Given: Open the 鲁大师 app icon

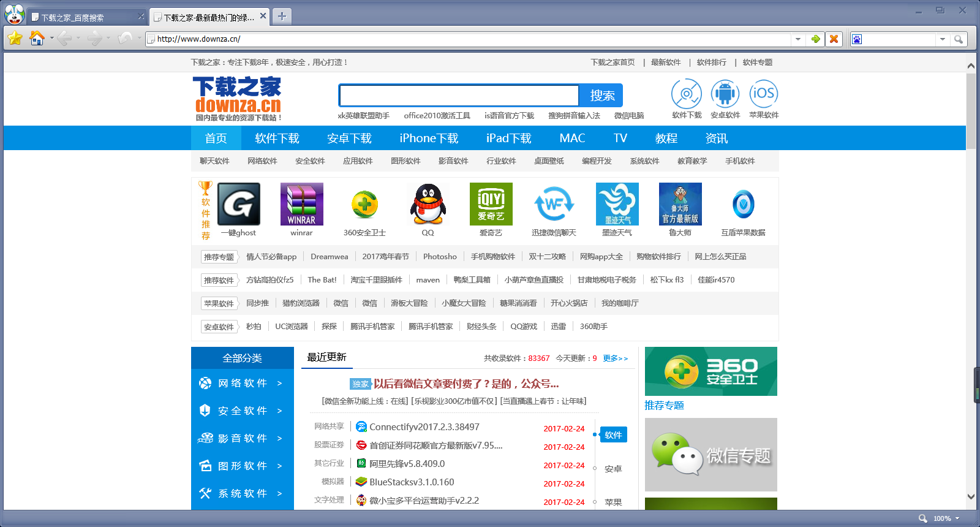Looking at the screenshot, I should [680, 204].
